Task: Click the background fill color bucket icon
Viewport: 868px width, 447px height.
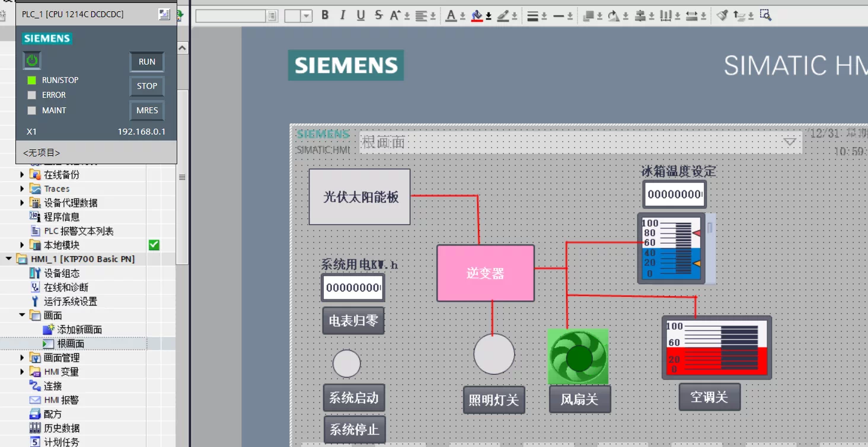Action: tap(477, 16)
